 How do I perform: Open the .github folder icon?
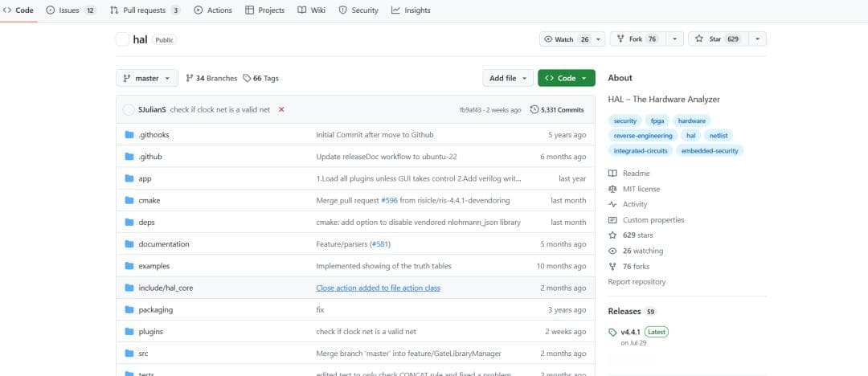point(129,157)
